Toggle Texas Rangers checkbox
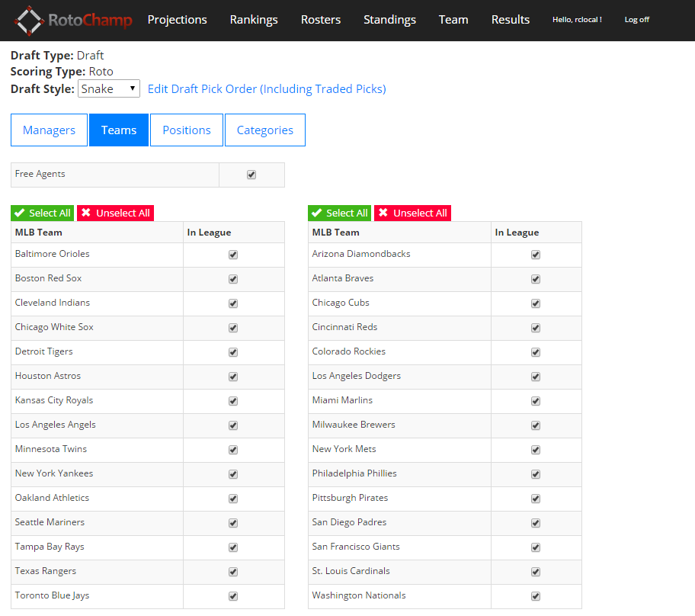The height and width of the screenshot is (616, 695). tap(233, 572)
